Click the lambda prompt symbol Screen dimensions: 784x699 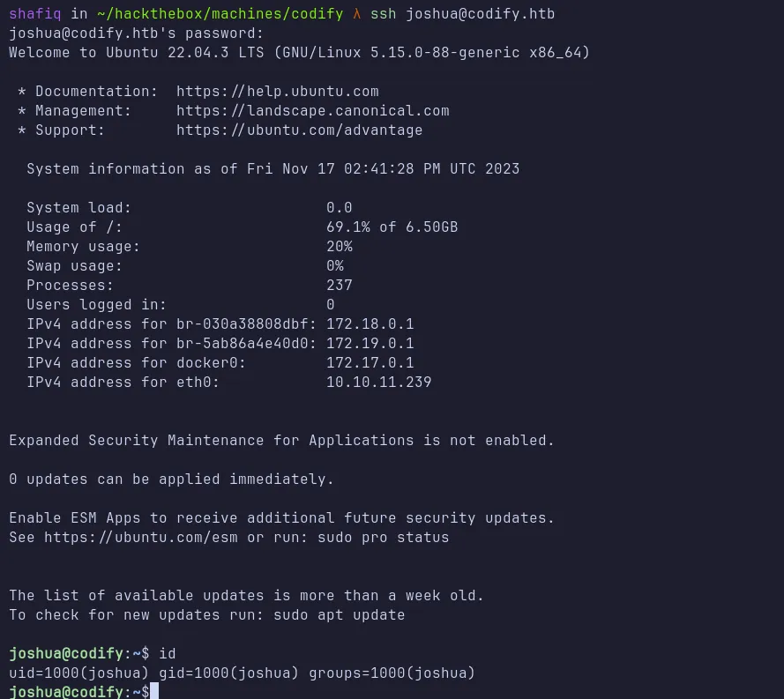pyautogui.click(x=356, y=14)
